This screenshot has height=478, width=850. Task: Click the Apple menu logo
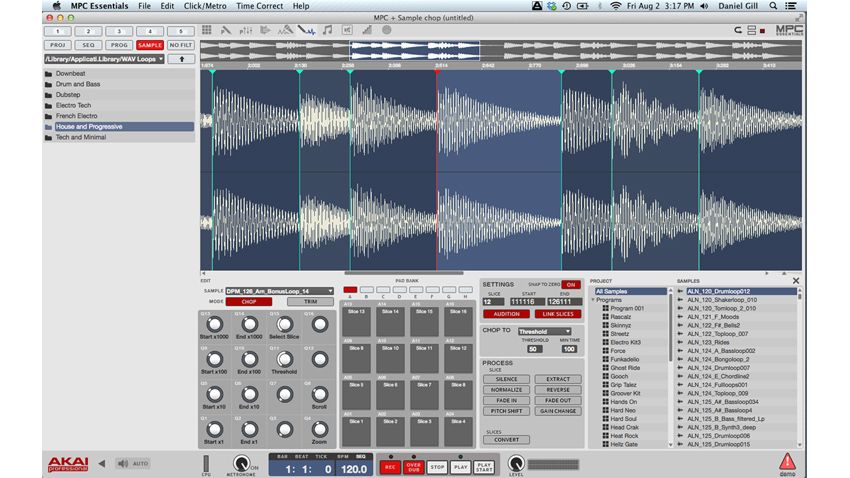(56, 6)
